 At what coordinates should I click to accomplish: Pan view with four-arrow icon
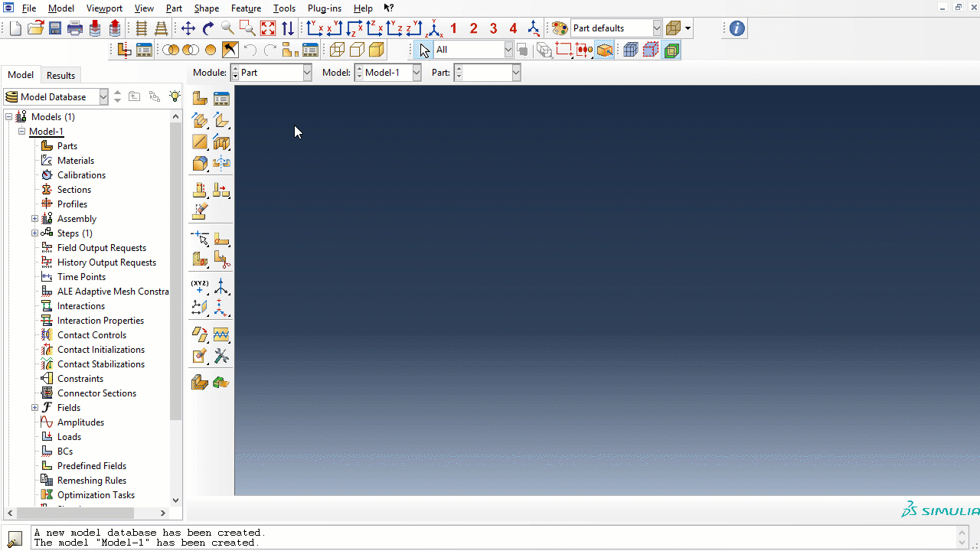tap(188, 28)
